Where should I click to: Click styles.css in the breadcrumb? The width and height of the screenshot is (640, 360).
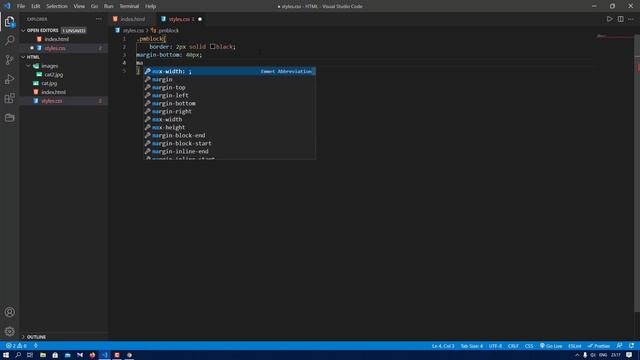(x=133, y=31)
